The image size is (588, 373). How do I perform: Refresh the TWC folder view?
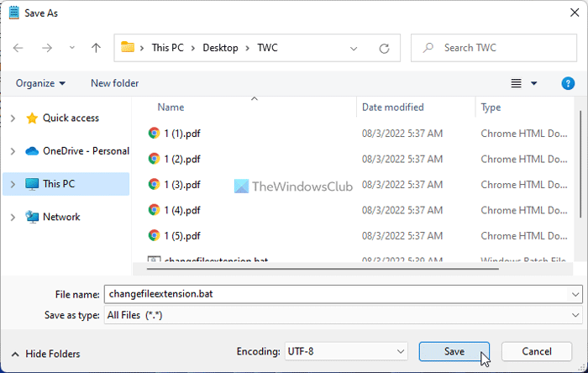click(385, 48)
